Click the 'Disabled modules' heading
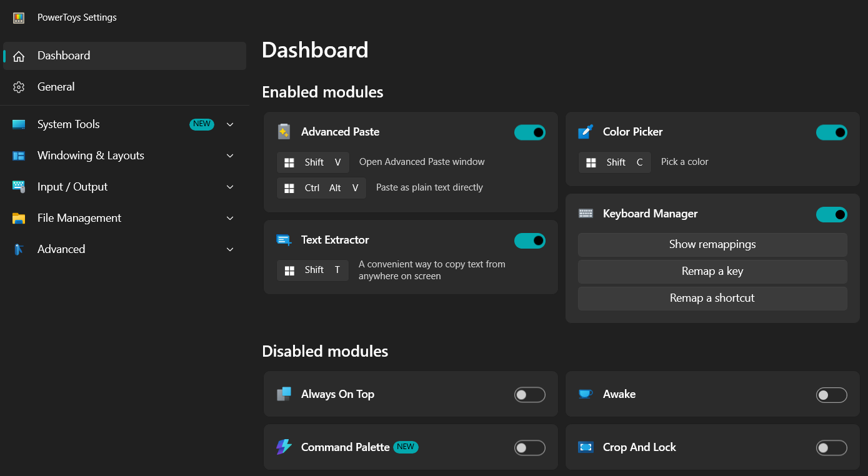868x476 pixels. coord(325,351)
